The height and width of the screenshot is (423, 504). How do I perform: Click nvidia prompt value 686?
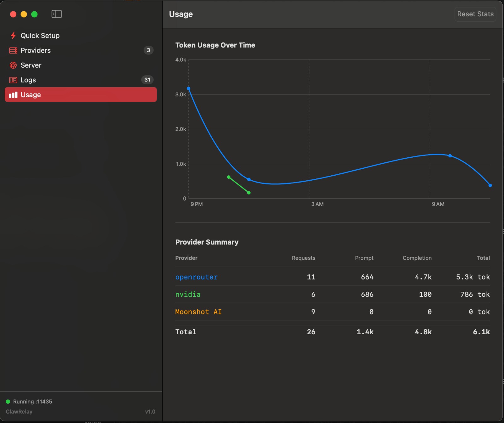[x=367, y=294]
